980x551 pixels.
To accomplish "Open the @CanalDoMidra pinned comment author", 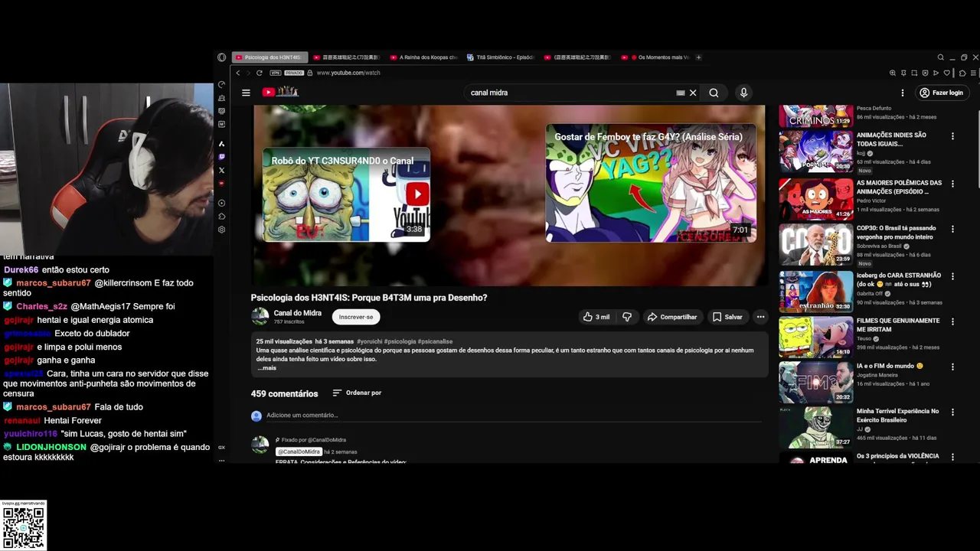I will coord(299,452).
